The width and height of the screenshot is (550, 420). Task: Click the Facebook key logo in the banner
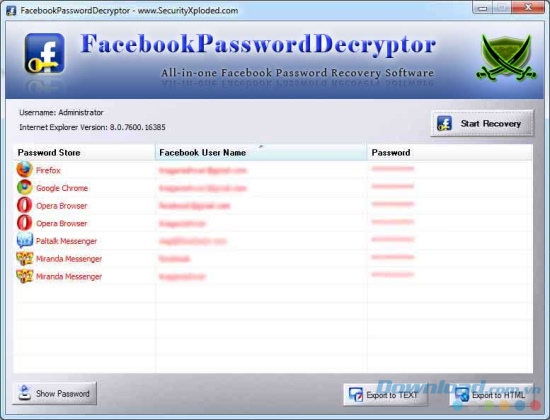(x=45, y=53)
